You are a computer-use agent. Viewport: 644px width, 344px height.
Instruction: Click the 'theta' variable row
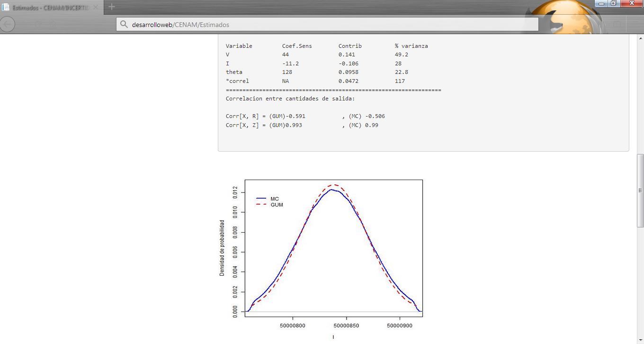[x=234, y=72]
